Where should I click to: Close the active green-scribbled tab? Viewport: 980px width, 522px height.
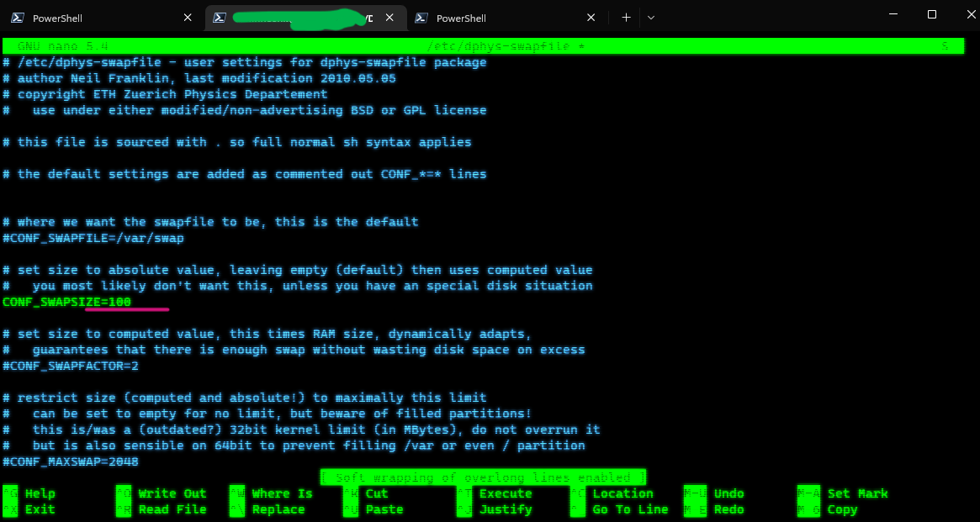pyautogui.click(x=390, y=18)
